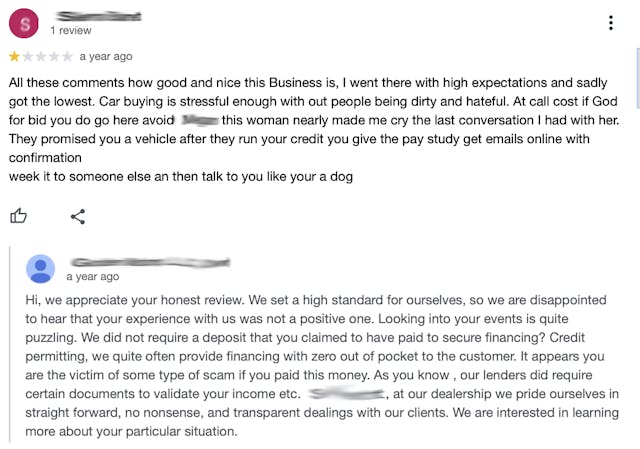Click the blurred name after "here avoid"
The image size is (640, 449).
tap(200, 120)
